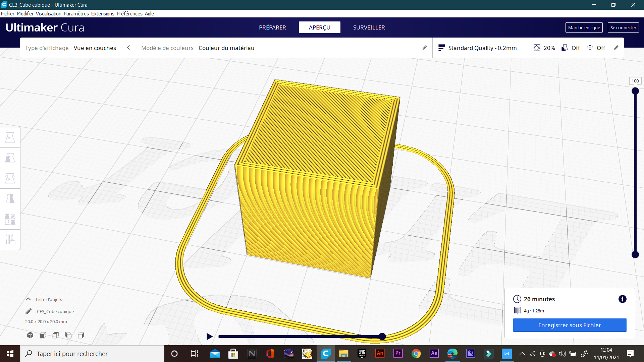This screenshot has height=362, width=644.
Task: Switch to the PRÉPARER tab
Action: point(272,27)
